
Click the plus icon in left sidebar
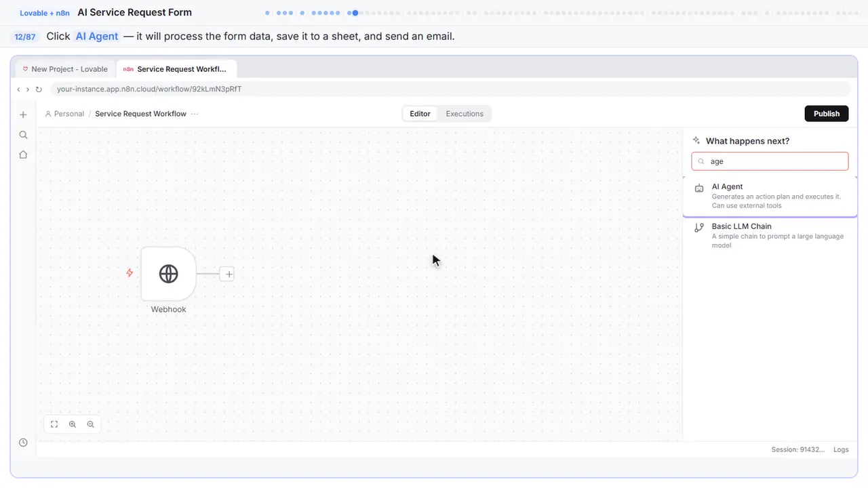[23, 115]
